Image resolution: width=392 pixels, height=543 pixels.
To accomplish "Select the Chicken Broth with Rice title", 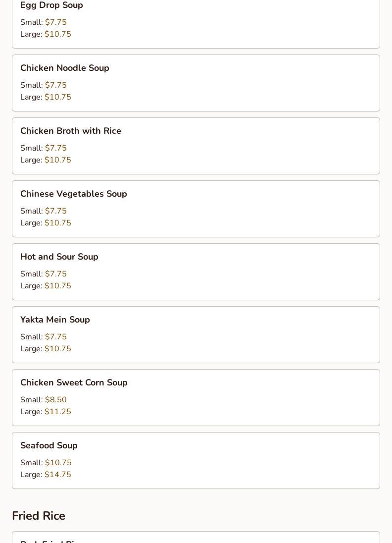I will 70,131.
